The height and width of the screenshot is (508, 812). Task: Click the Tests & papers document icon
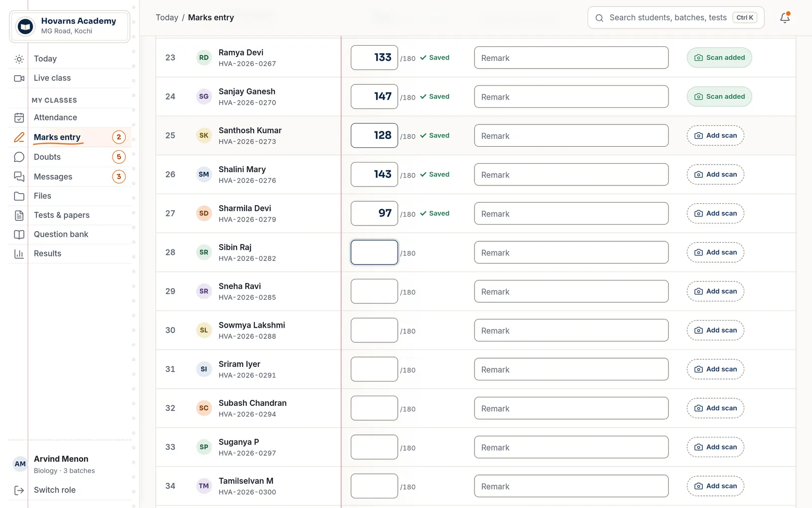(x=19, y=215)
